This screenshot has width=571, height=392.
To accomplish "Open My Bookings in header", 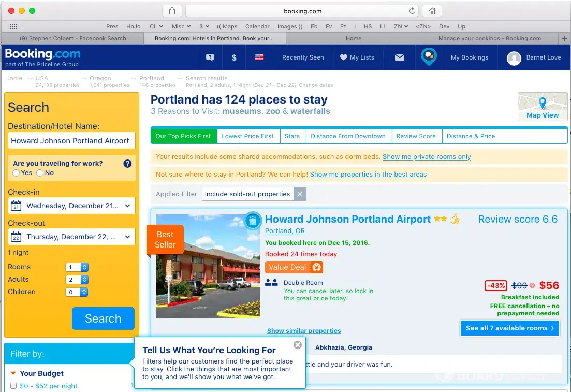I will [x=470, y=57].
